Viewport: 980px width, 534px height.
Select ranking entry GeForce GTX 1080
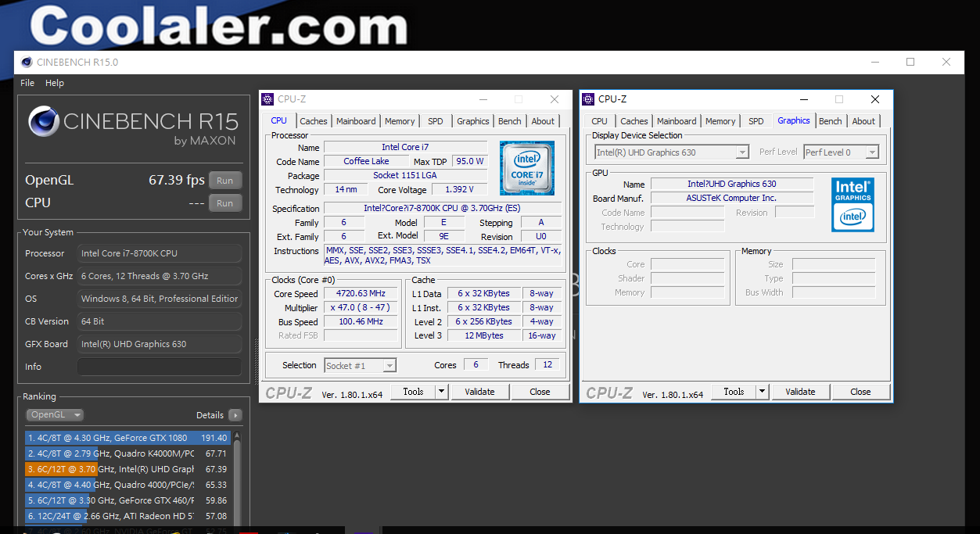(x=129, y=439)
